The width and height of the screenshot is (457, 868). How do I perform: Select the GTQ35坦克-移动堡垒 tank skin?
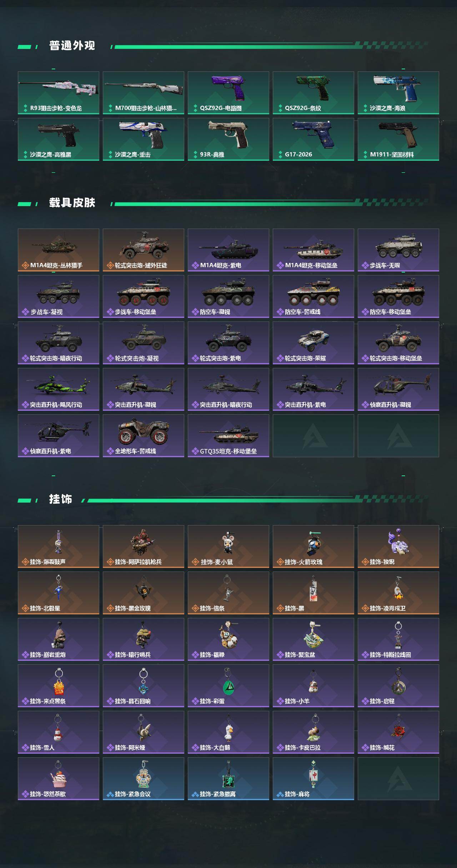click(228, 436)
